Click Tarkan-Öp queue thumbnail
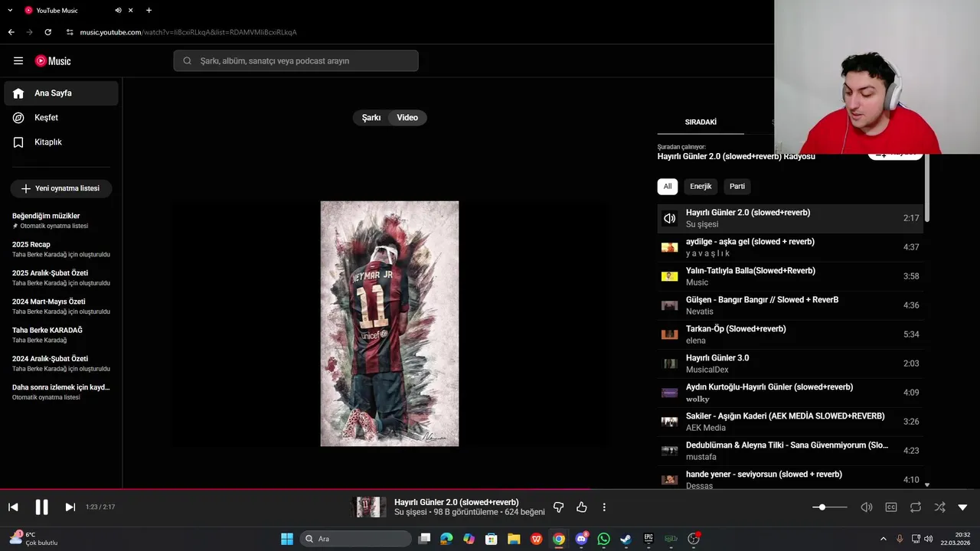This screenshot has width=980, height=551. 670,334
